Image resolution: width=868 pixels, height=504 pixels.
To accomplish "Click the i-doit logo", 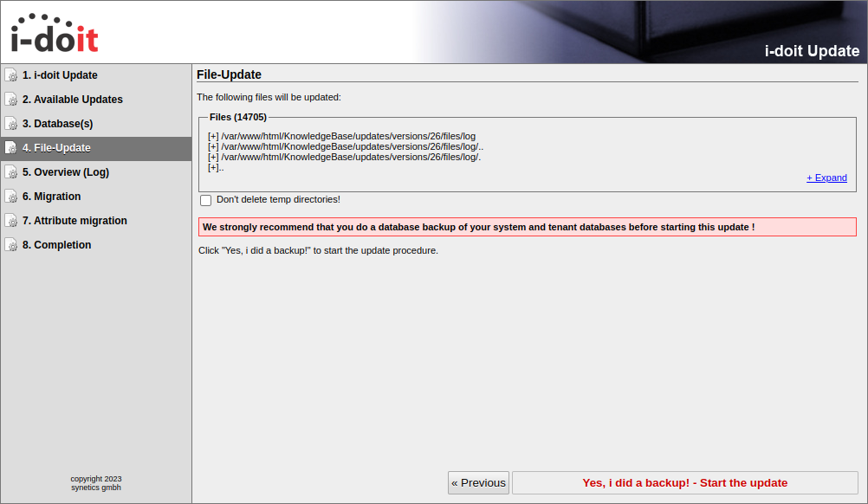I will tap(55, 33).
